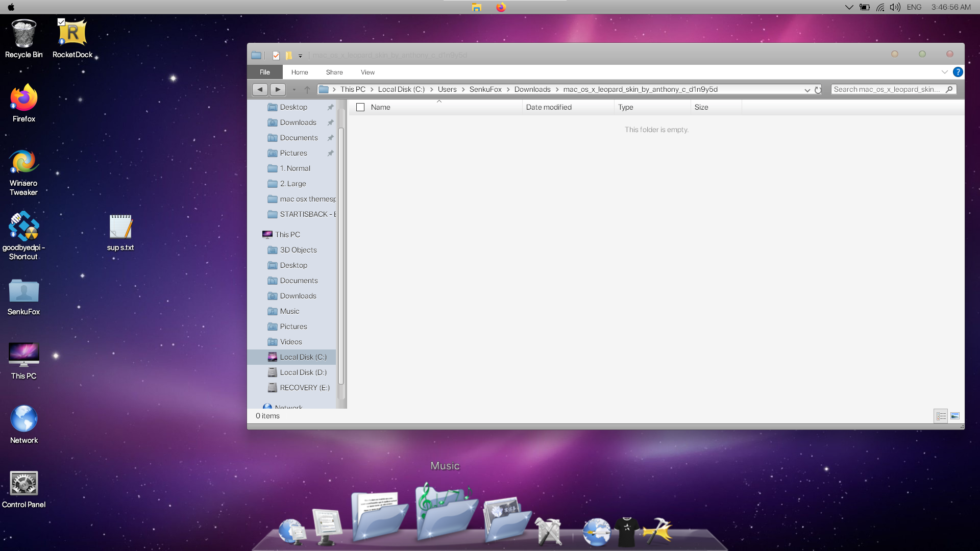
Task: Click the Forward navigation arrow button
Action: point(278,89)
